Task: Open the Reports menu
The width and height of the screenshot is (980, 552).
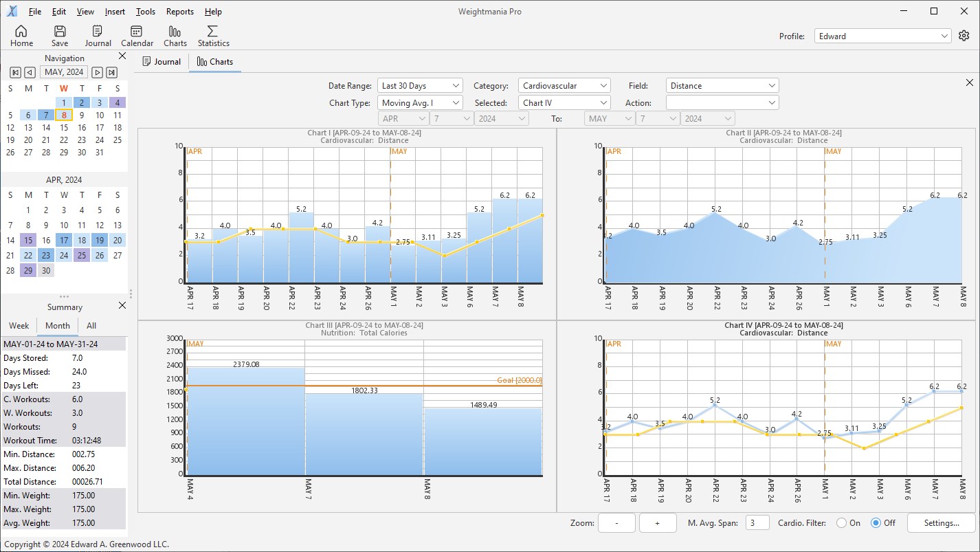Action: pyautogui.click(x=180, y=12)
